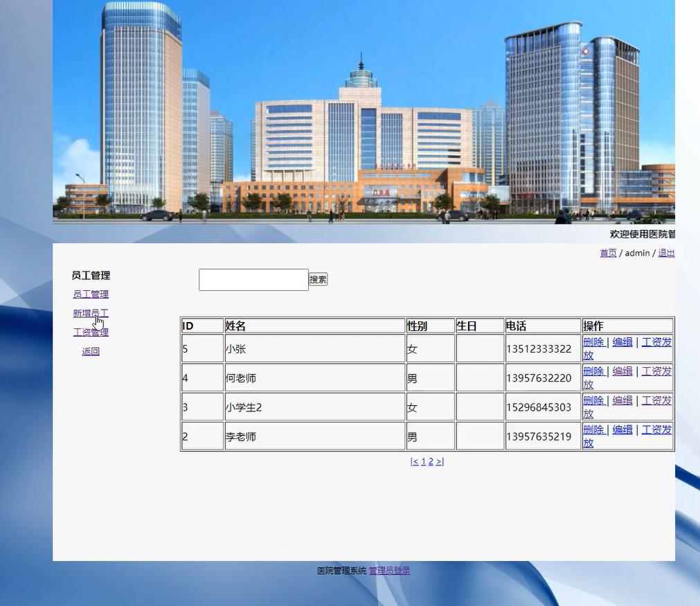Delete employee 小张 via 删除 link
Image resolution: width=700 pixels, height=606 pixels.
(594, 342)
